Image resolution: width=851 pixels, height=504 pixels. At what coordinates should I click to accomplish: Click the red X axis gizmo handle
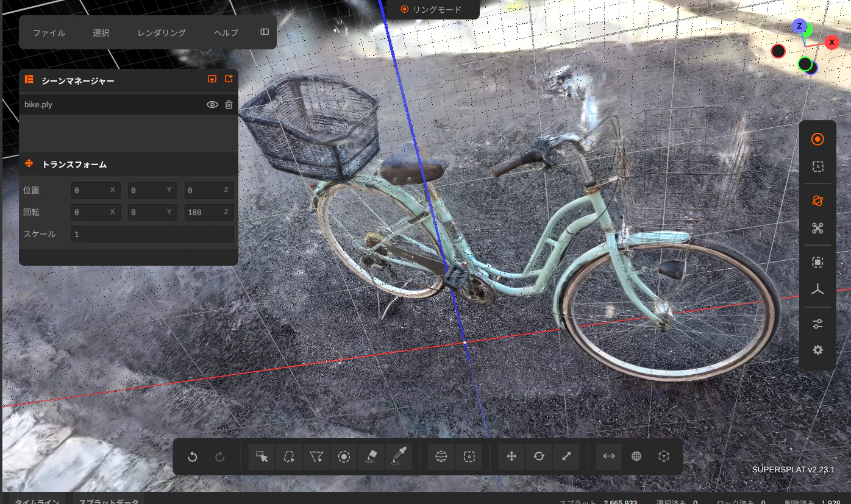[831, 42]
